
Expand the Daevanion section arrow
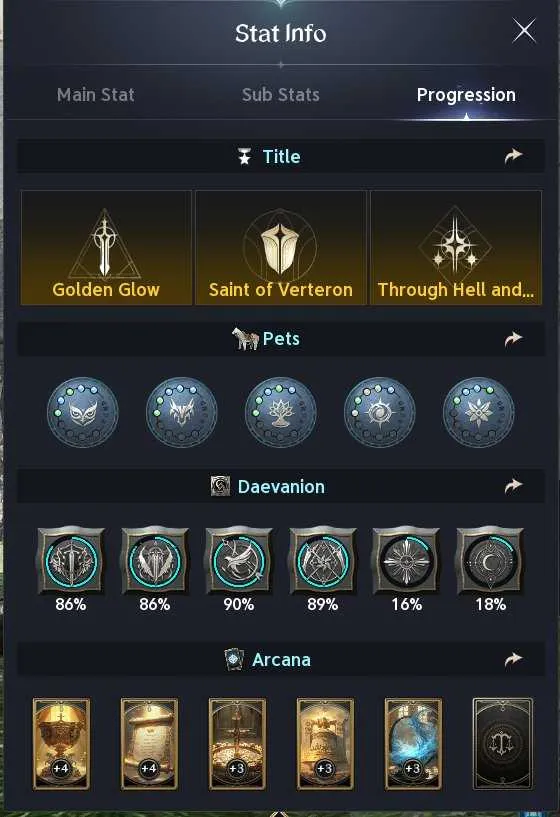coord(513,486)
